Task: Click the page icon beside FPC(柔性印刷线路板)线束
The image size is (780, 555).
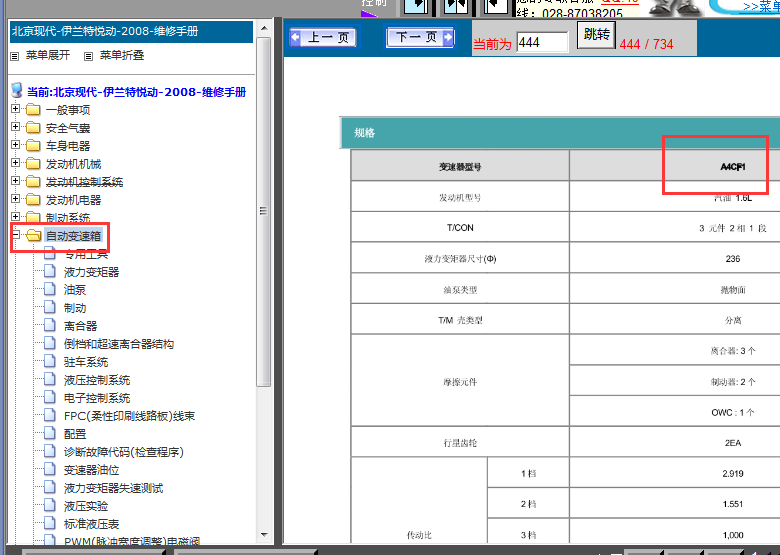Action: 50,415
